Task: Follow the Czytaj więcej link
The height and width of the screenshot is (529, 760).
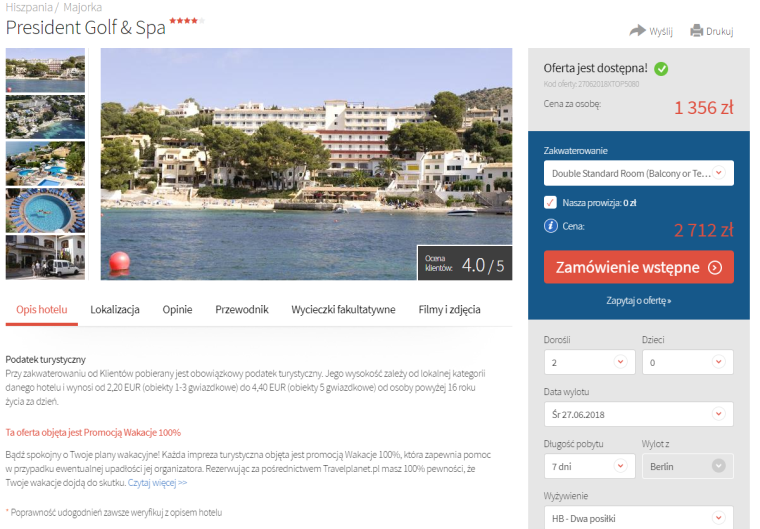Action: [158, 482]
